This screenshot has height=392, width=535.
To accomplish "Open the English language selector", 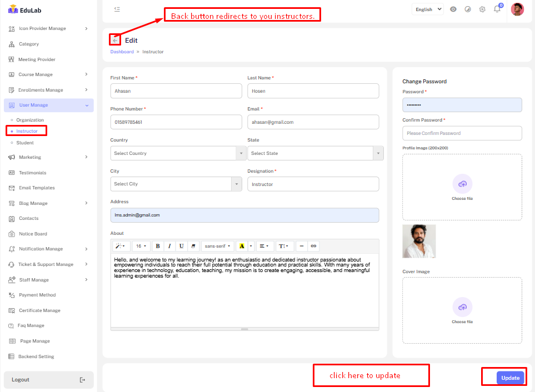I will (428, 9).
